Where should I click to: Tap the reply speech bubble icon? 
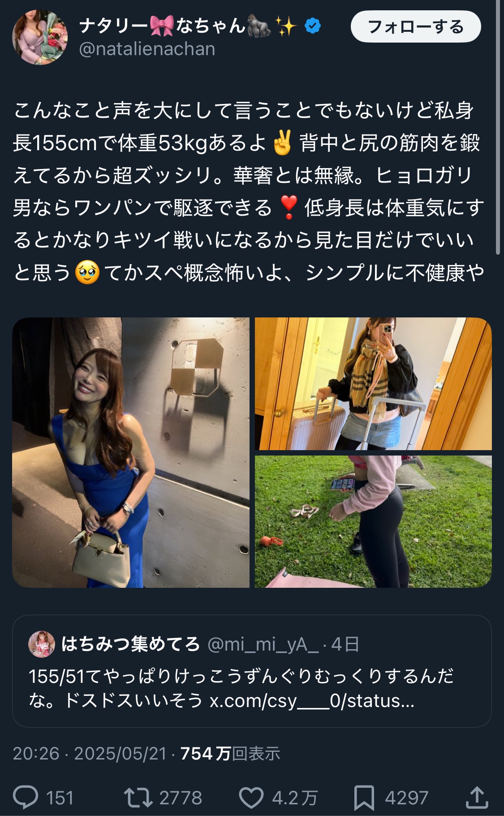[x=26, y=798]
